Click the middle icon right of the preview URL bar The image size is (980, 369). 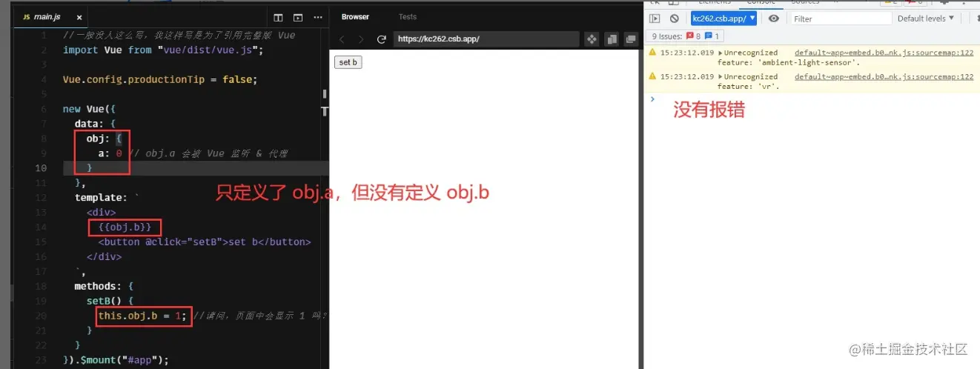(612, 39)
